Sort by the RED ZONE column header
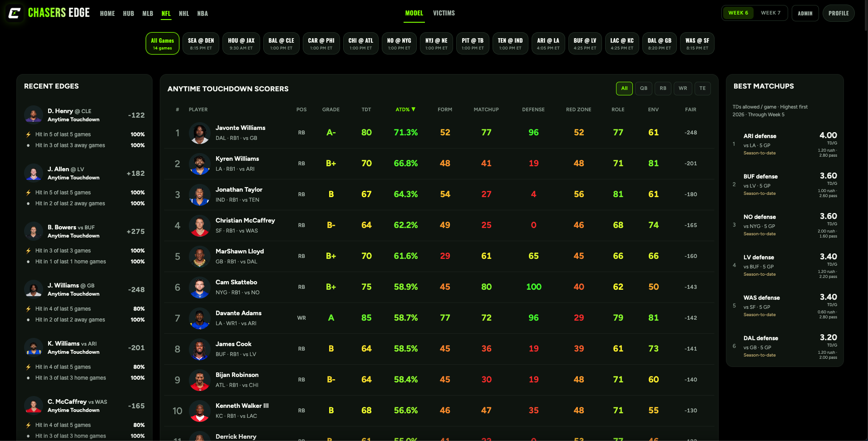 point(578,109)
